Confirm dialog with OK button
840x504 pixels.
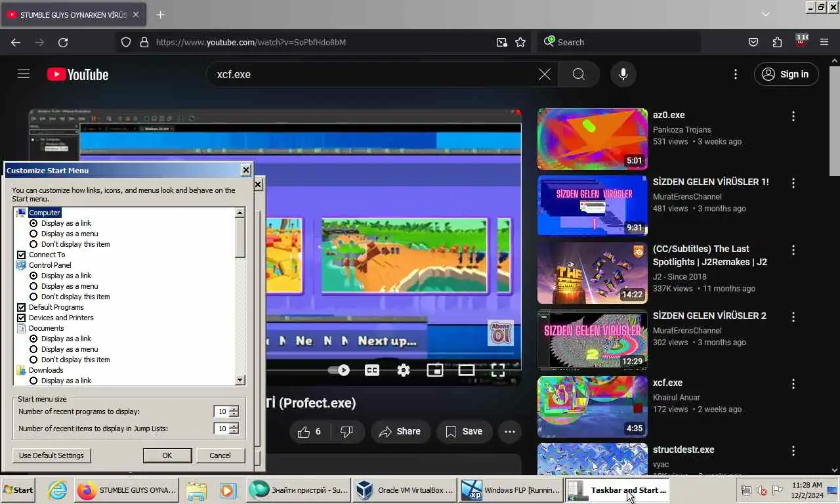click(x=167, y=455)
